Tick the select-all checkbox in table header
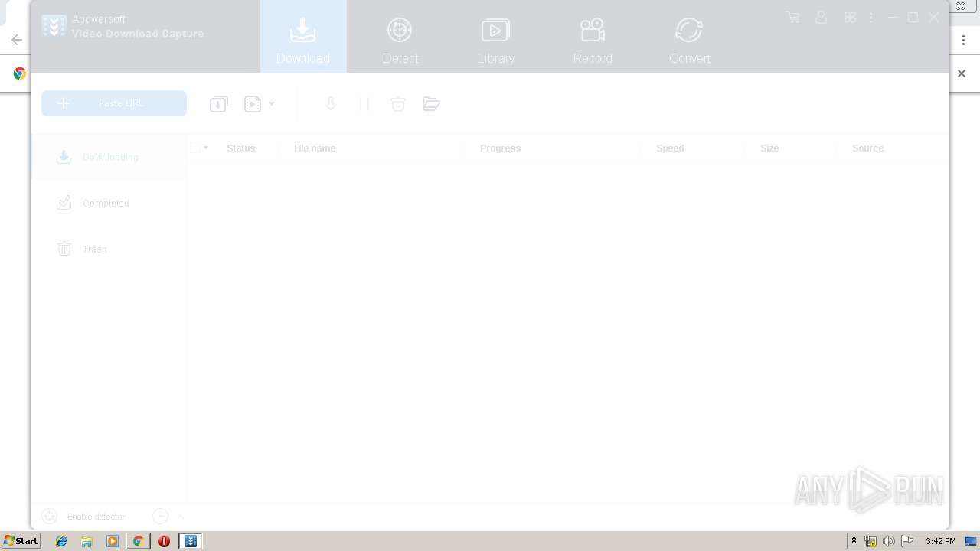 pyautogui.click(x=195, y=148)
